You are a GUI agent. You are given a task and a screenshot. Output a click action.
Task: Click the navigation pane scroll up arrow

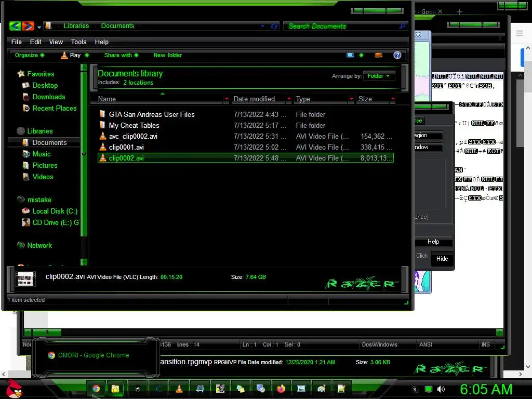pyautogui.click(x=84, y=67)
